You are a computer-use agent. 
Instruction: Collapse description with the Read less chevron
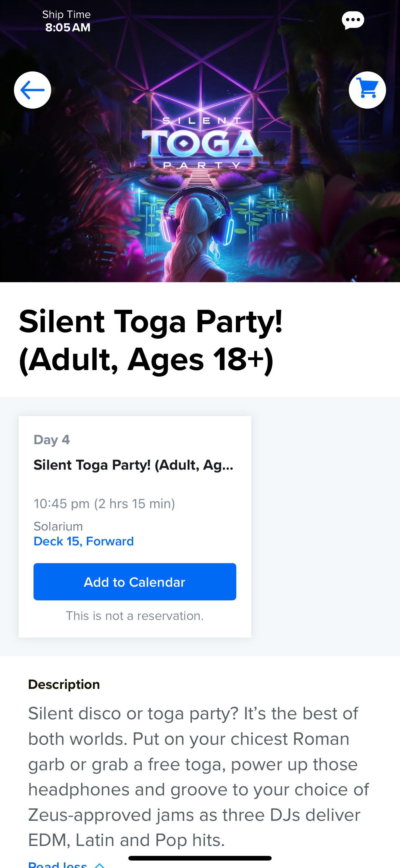click(x=100, y=865)
